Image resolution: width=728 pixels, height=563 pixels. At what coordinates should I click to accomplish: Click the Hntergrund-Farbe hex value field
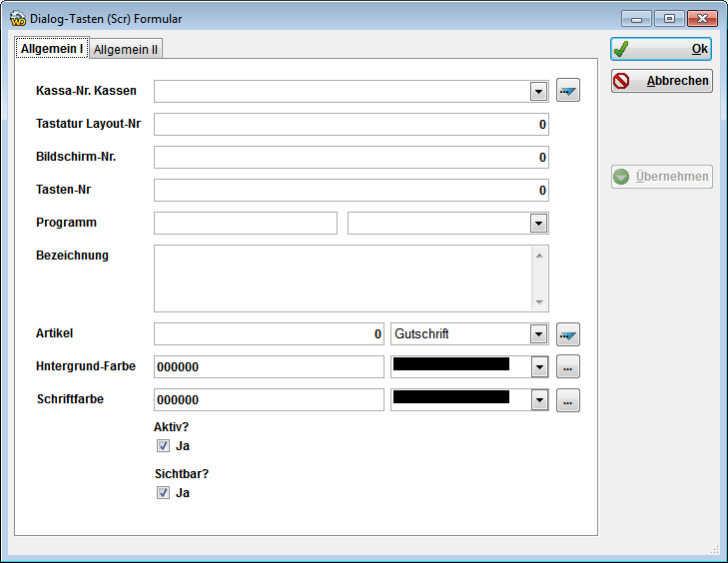269,367
